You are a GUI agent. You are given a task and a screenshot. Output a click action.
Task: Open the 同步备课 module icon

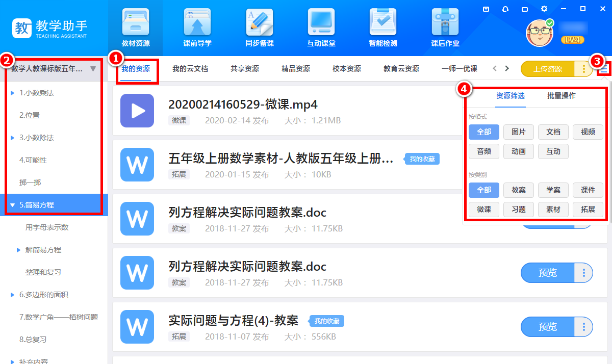259,23
